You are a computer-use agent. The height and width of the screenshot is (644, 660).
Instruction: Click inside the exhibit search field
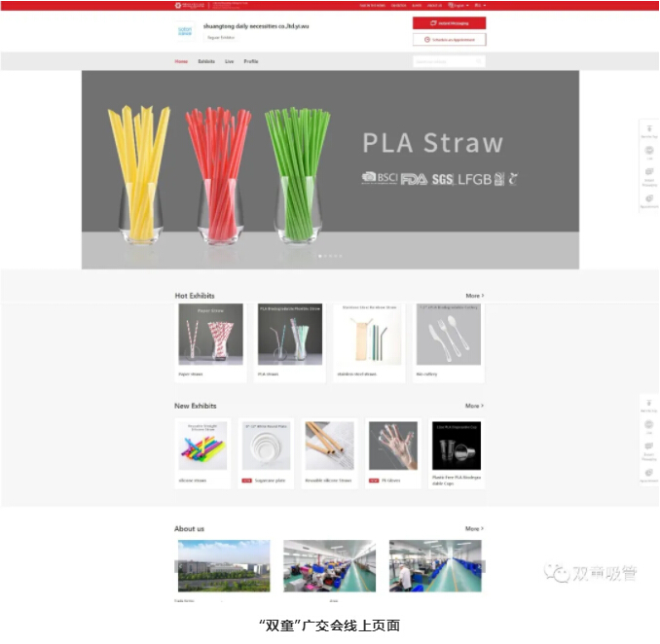coord(443,61)
